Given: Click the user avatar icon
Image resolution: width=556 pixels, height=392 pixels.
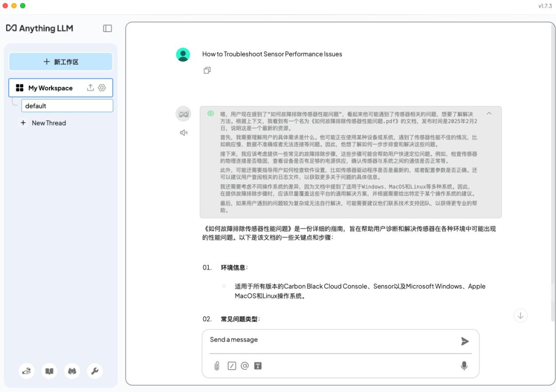Looking at the screenshot, I should pyautogui.click(x=183, y=55).
